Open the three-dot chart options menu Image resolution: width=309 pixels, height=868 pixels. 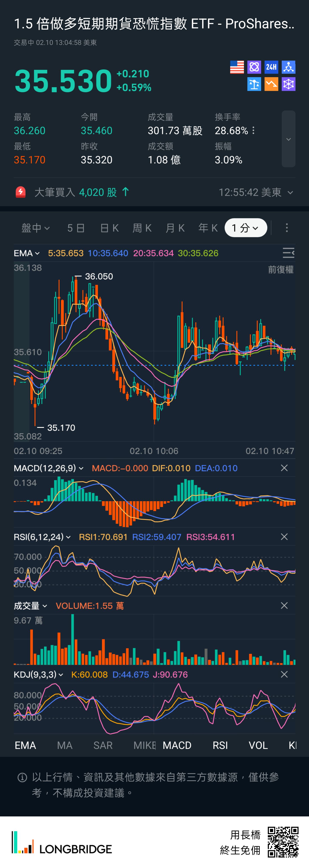287,228
